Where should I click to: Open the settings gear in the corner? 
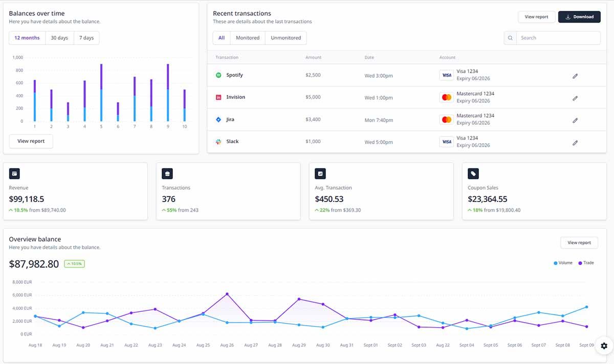pyautogui.click(x=604, y=346)
